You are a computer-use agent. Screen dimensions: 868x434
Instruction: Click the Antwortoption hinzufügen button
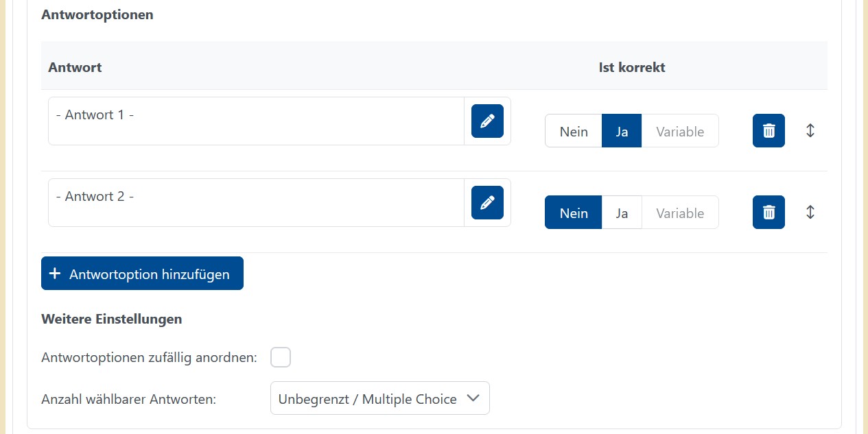(x=142, y=274)
